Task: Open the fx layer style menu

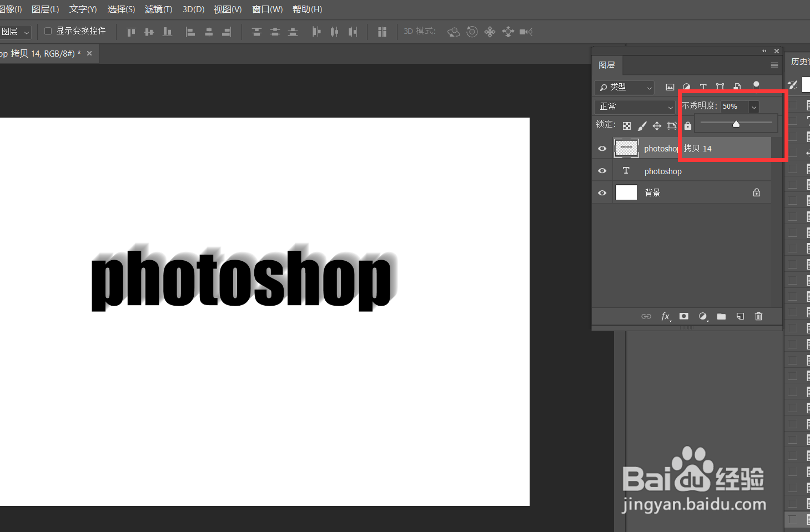Action: click(x=666, y=316)
